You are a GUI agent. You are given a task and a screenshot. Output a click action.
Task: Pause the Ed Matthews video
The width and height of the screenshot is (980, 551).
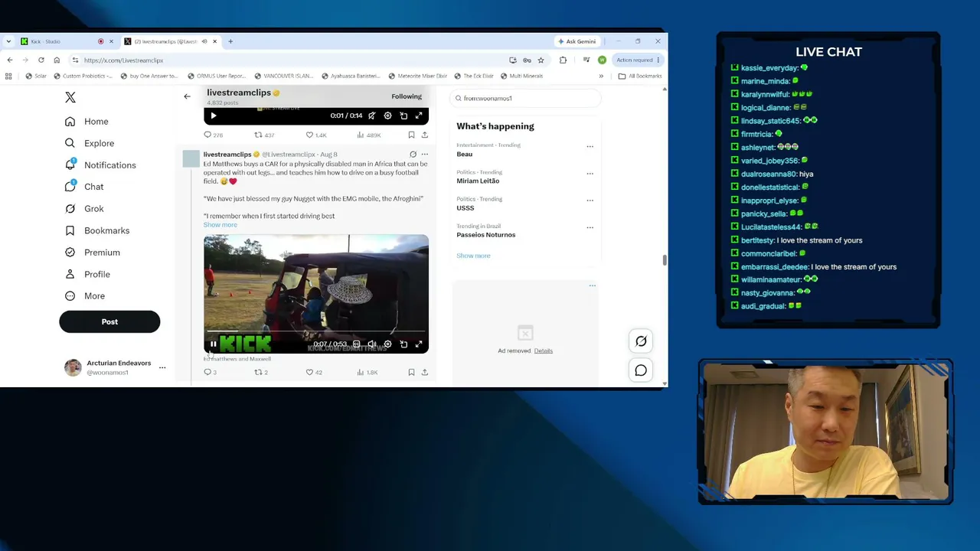coord(214,344)
